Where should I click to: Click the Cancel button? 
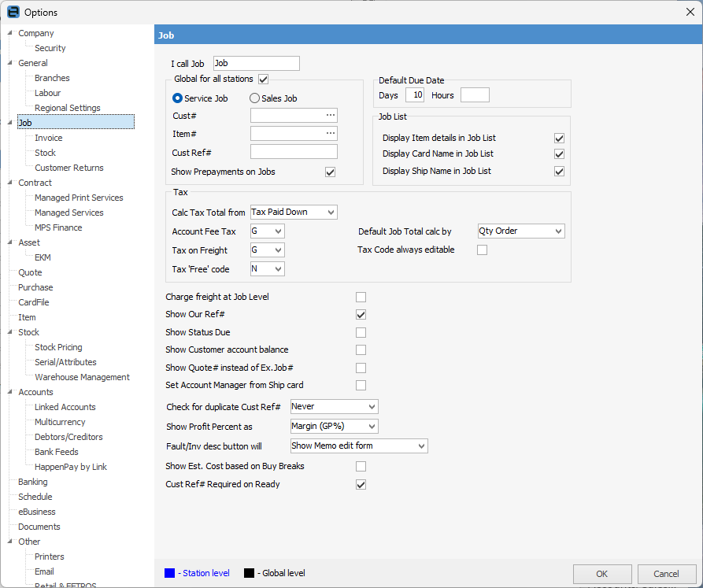667,574
